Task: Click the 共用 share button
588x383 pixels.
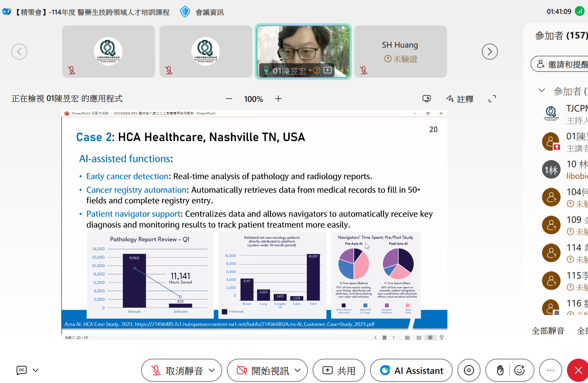Action: 339,370
